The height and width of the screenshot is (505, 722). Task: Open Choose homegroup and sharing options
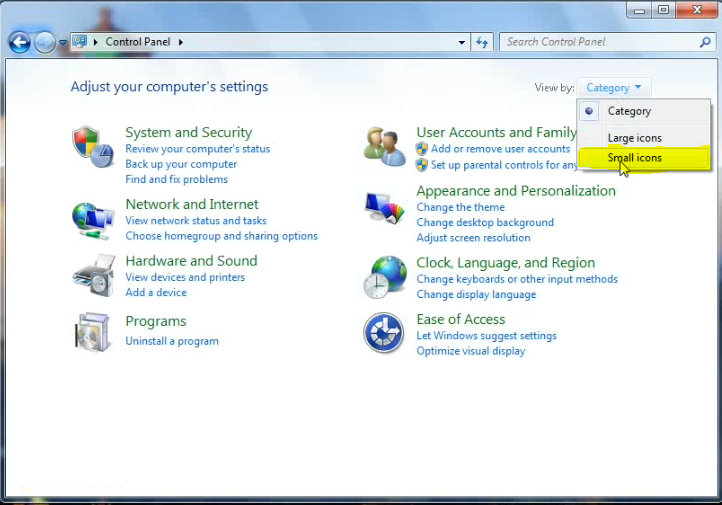(221, 236)
